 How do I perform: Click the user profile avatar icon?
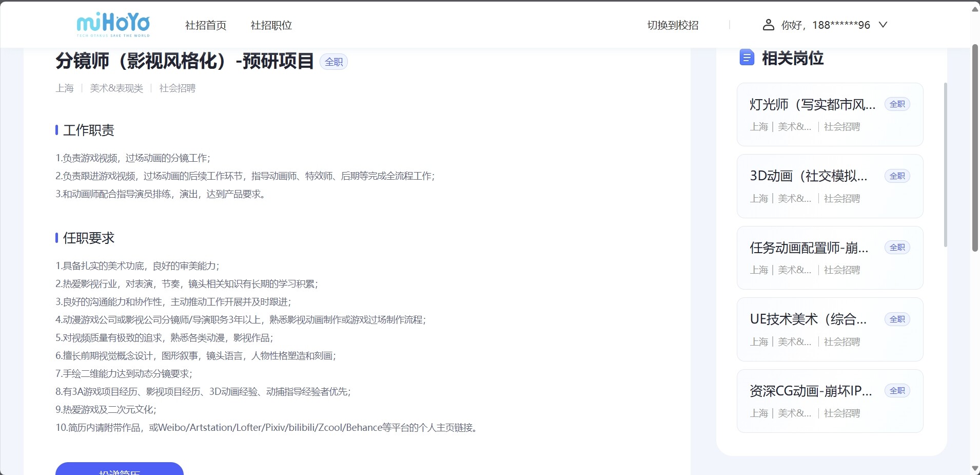point(768,25)
